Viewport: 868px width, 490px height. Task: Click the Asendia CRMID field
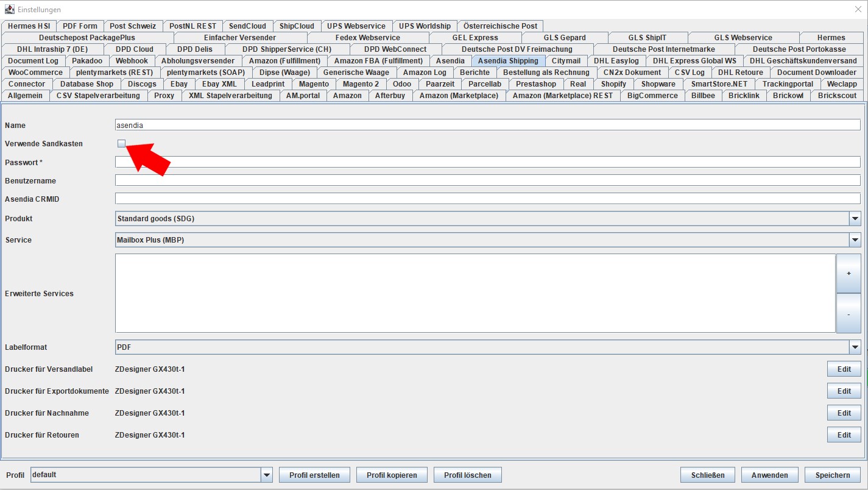click(x=487, y=199)
